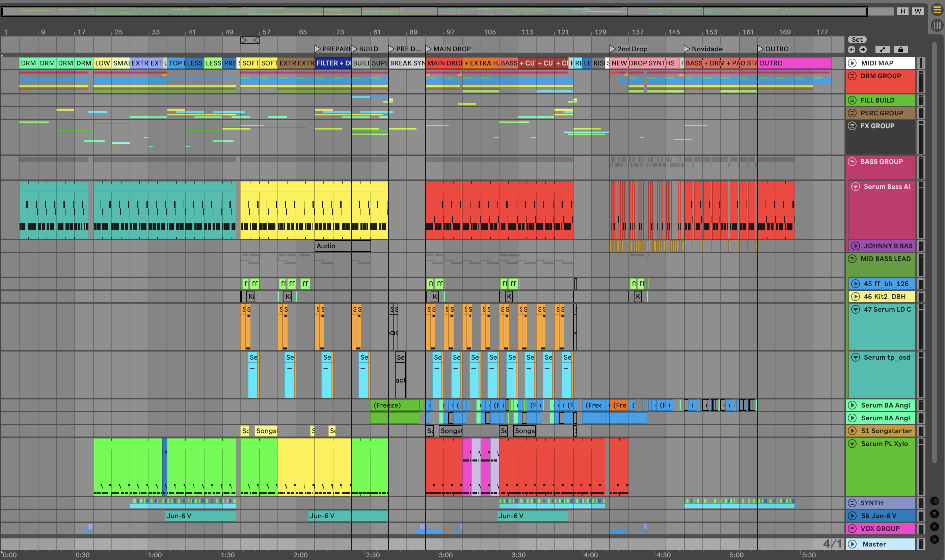Jump to previous locator with left arrow

click(x=852, y=50)
